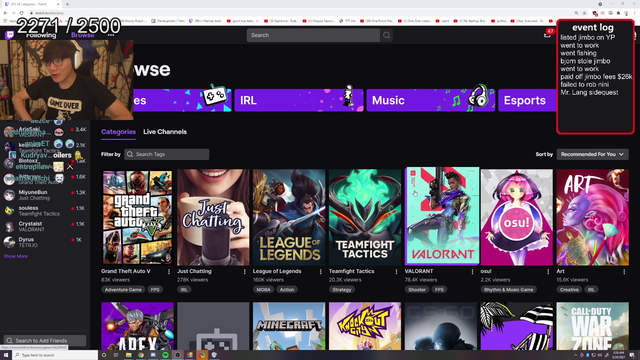Click the Search Tags filter field

[x=167, y=154]
